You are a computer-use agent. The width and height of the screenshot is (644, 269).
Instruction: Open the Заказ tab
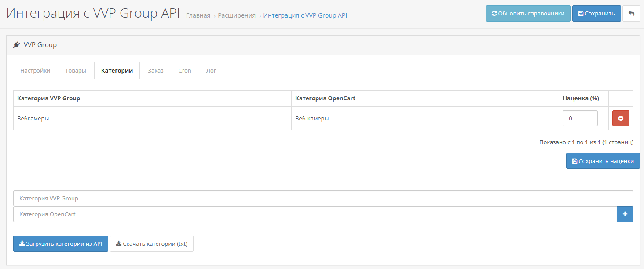click(156, 70)
